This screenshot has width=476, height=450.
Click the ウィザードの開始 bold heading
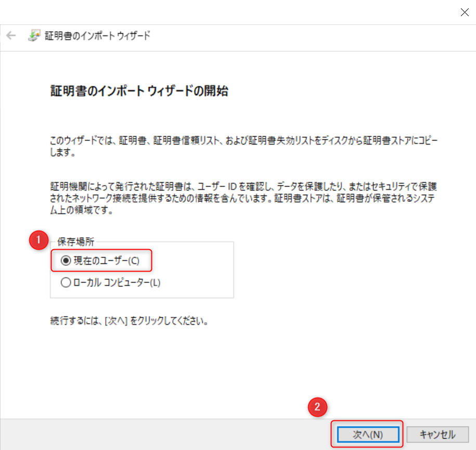coord(139,92)
